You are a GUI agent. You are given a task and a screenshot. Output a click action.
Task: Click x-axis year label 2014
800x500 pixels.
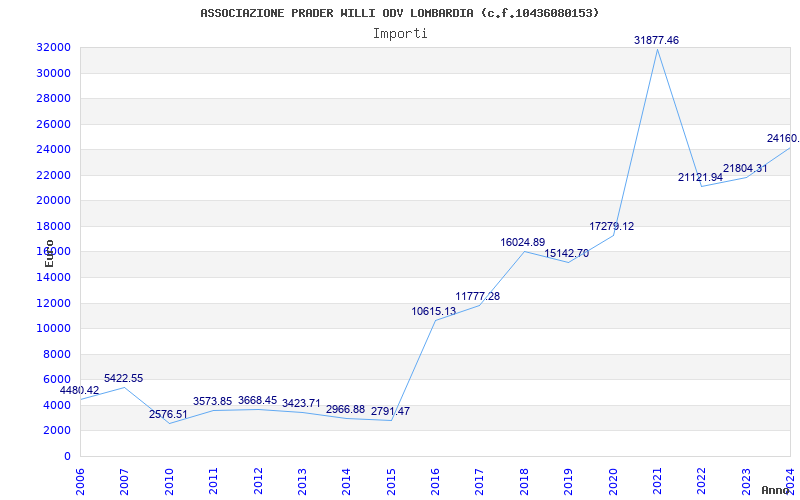coord(346,481)
